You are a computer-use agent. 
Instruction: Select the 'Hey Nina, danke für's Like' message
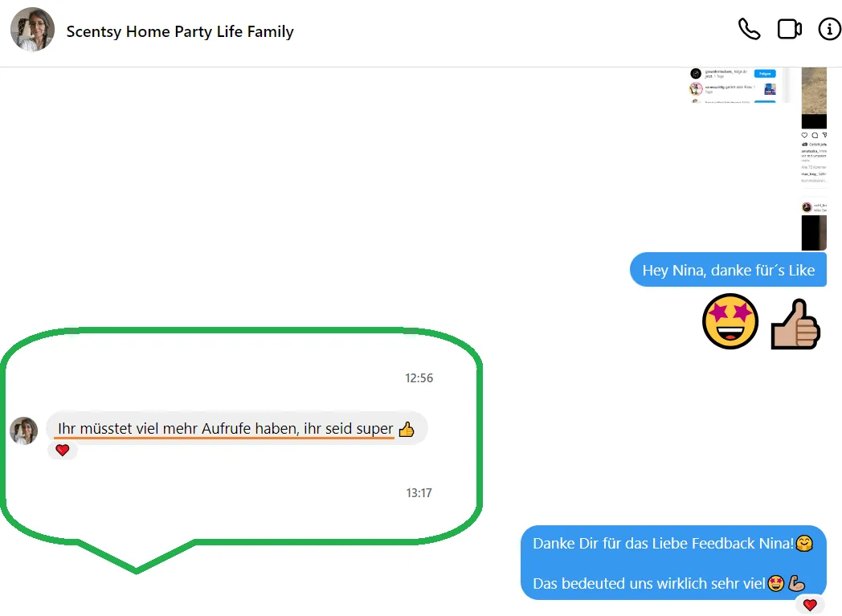pos(728,270)
